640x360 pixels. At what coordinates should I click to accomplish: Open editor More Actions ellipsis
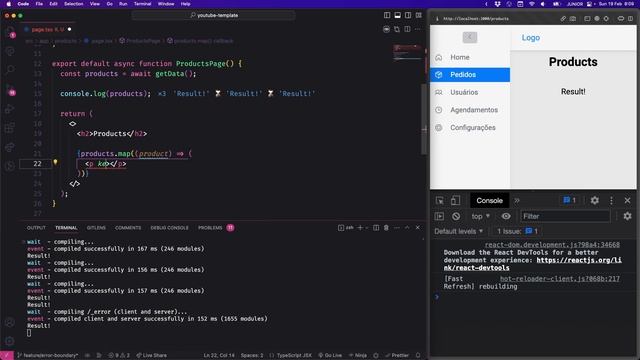click(418, 29)
